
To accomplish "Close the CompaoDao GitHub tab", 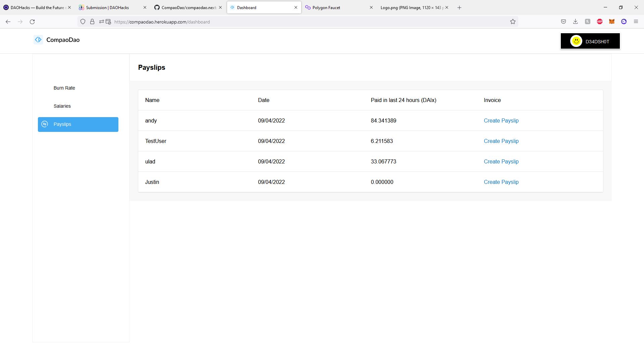I will tap(220, 7).
